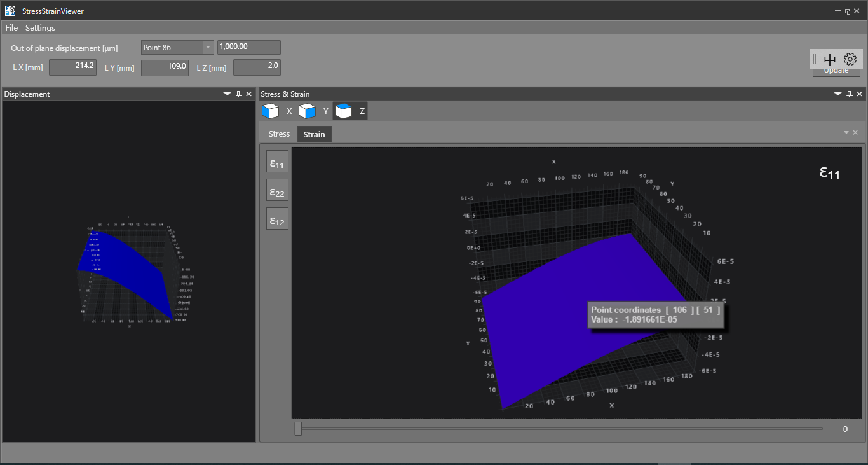Image resolution: width=868 pixels, height=465 pixels.
Task: Show the ε11 strain component
Action: coord(277,162)
